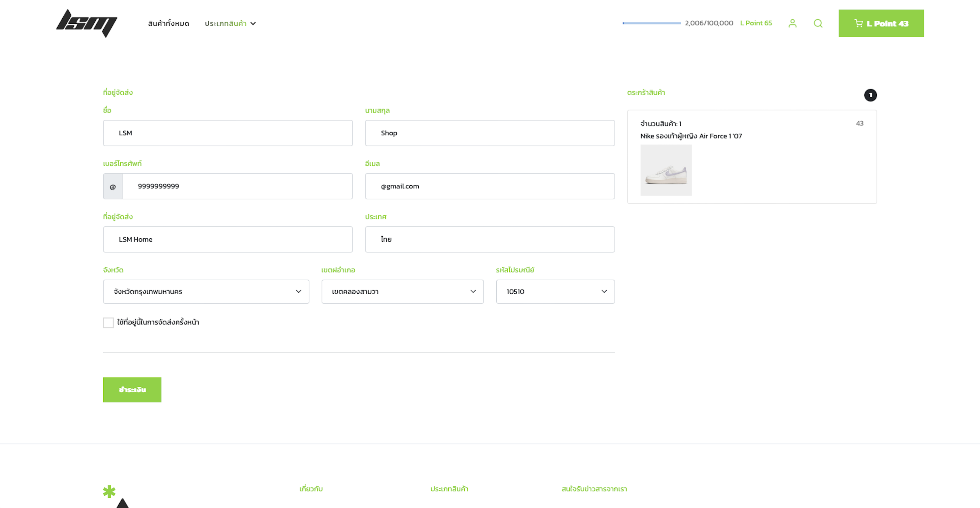Click the LSM logo icon
Viewport: 980px width, 508px height.
click(86, 23)
